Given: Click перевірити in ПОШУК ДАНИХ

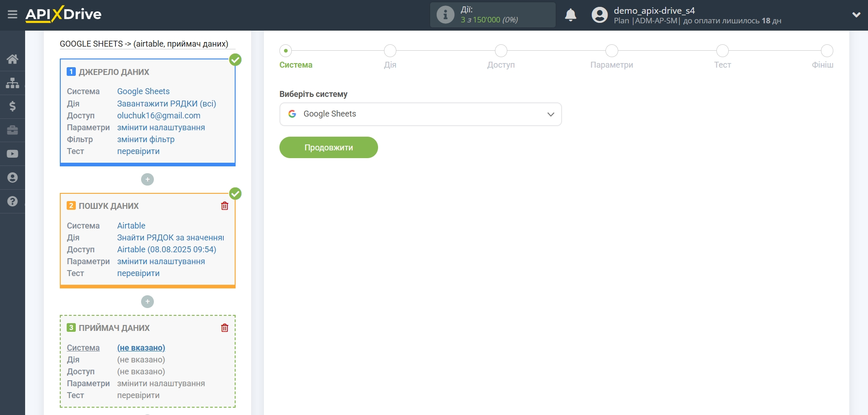Looking at the screenshot, I should pyautogui.click(x=138, y=273).
